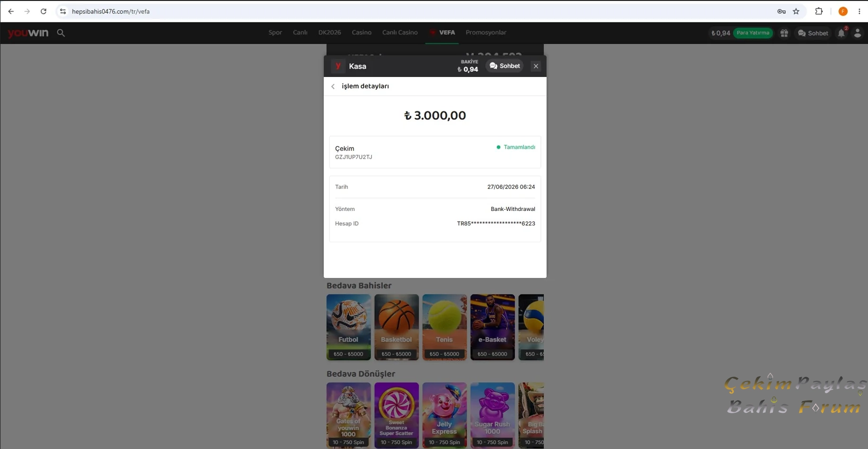Open the site search magnifier icon
Image resolution: width=868 pixels, height=449 pixels.
[61, 33]
